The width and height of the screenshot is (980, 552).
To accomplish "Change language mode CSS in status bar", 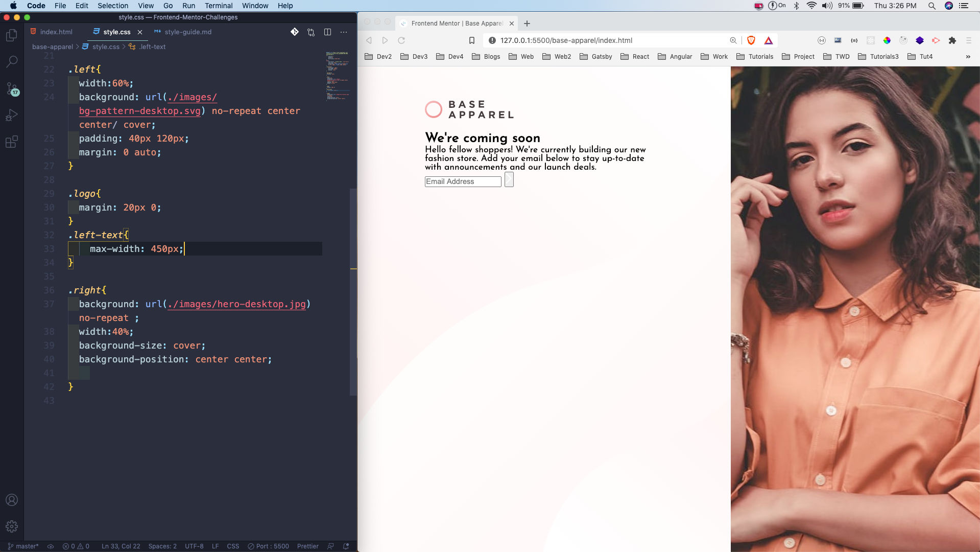I will point(233,546).
